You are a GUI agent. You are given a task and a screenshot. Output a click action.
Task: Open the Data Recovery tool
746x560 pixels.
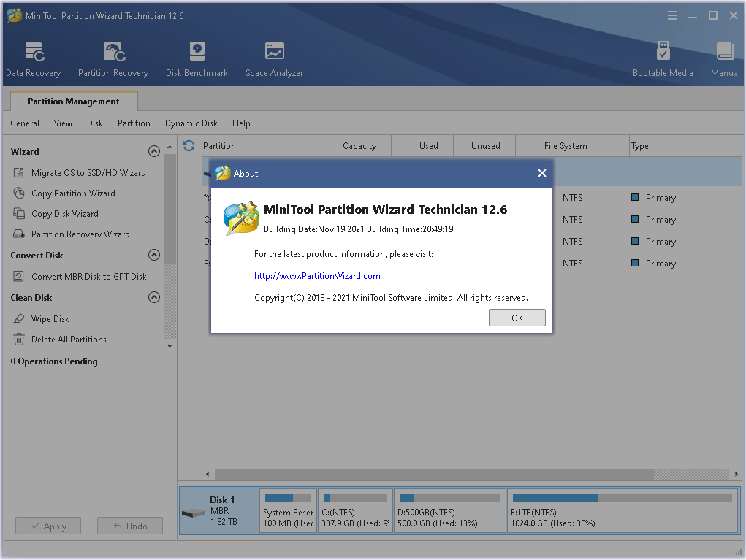pos(34,59)
